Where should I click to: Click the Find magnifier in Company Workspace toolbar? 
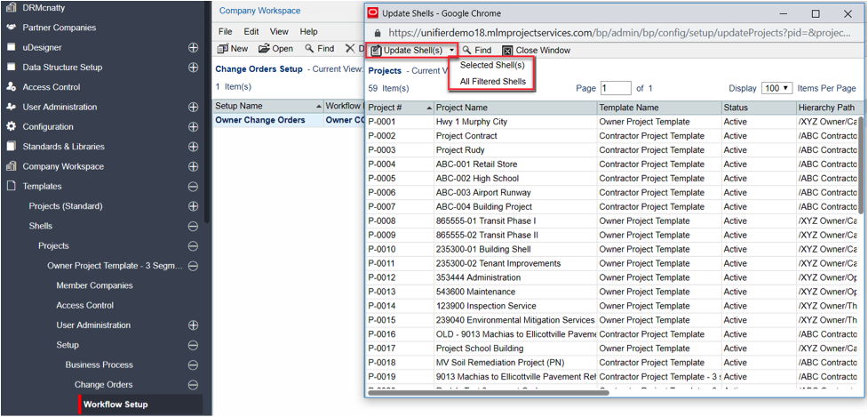310,49
